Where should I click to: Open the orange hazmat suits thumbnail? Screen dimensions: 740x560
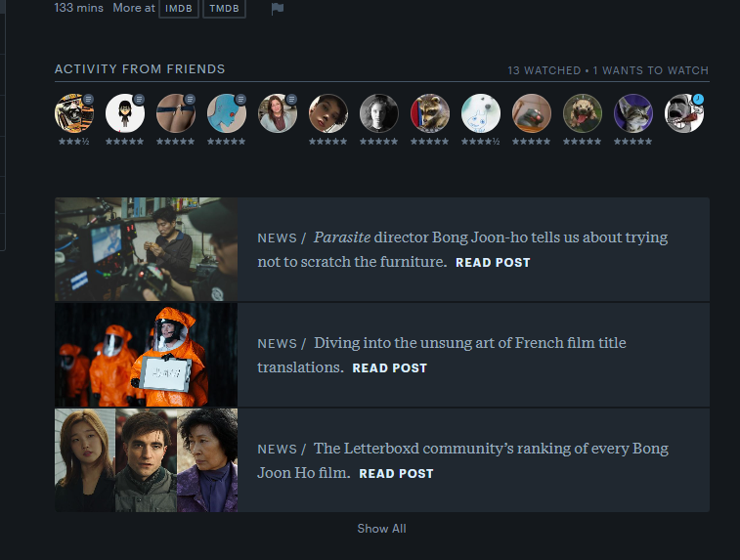click(x=147, y=355)
